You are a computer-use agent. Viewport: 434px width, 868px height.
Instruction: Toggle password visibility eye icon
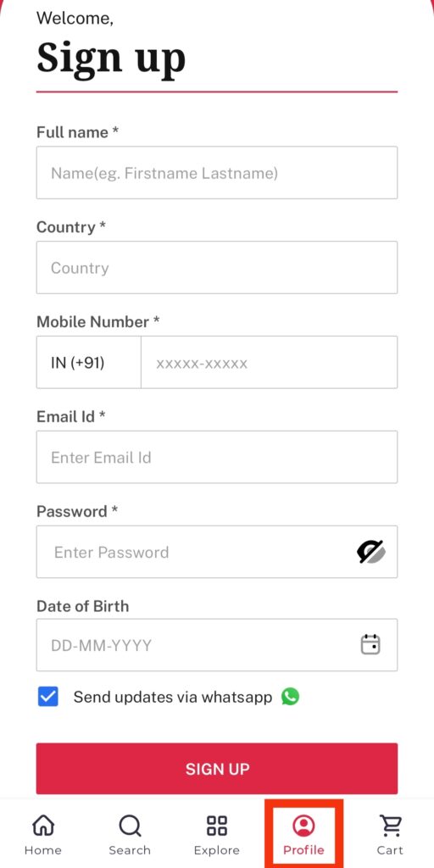[371, 551]
